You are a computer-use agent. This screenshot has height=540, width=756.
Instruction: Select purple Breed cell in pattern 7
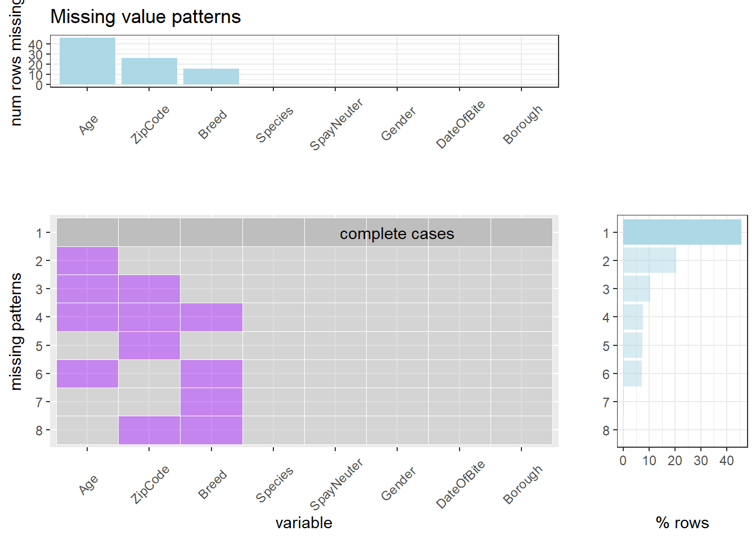tap(211, 402)
